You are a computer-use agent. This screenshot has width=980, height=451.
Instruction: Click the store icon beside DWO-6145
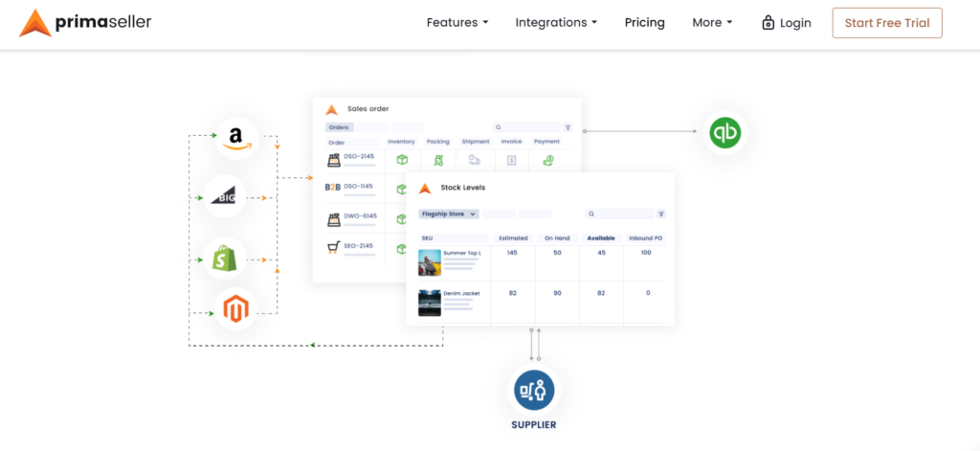tap(334, 219)
